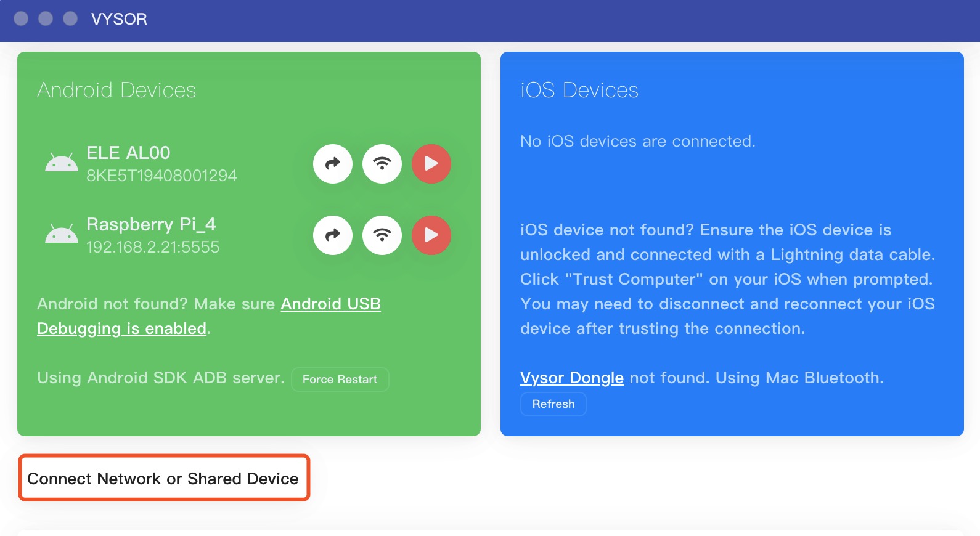Open the Vysor Dongle link
This screenshot has height=536, width=980.
(x=572, y=378)
